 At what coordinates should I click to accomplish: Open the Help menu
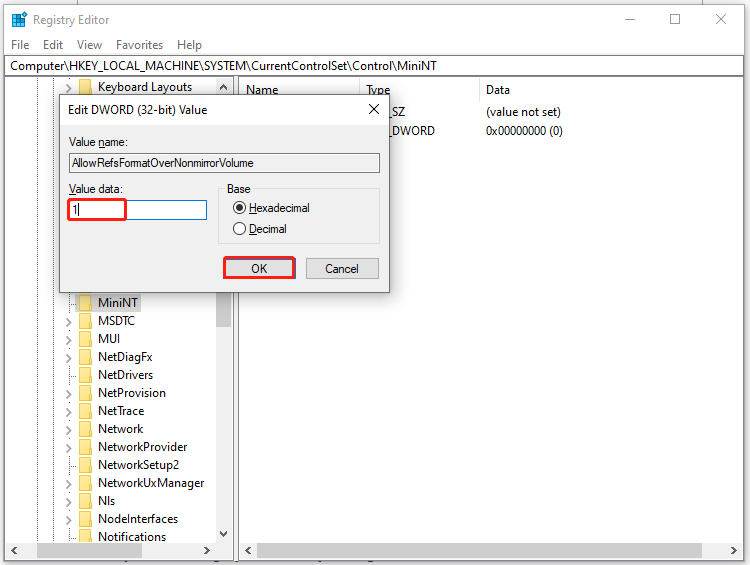[189, 45]
